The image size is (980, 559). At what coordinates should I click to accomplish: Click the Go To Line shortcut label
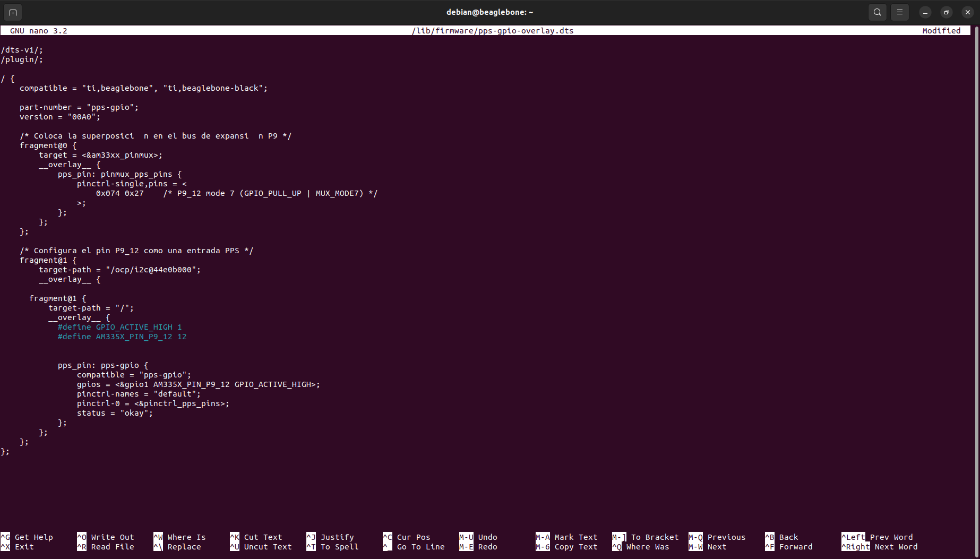pos(420,547)
